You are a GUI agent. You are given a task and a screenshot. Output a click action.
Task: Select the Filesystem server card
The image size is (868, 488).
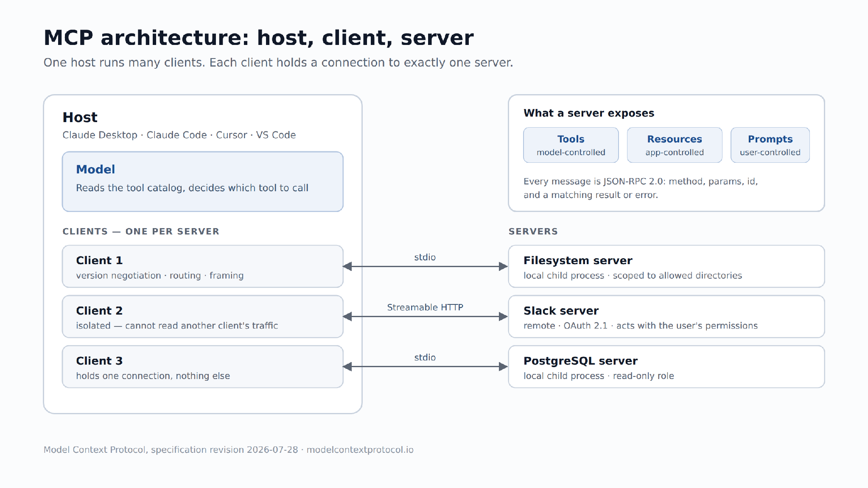tap(666, 266)
